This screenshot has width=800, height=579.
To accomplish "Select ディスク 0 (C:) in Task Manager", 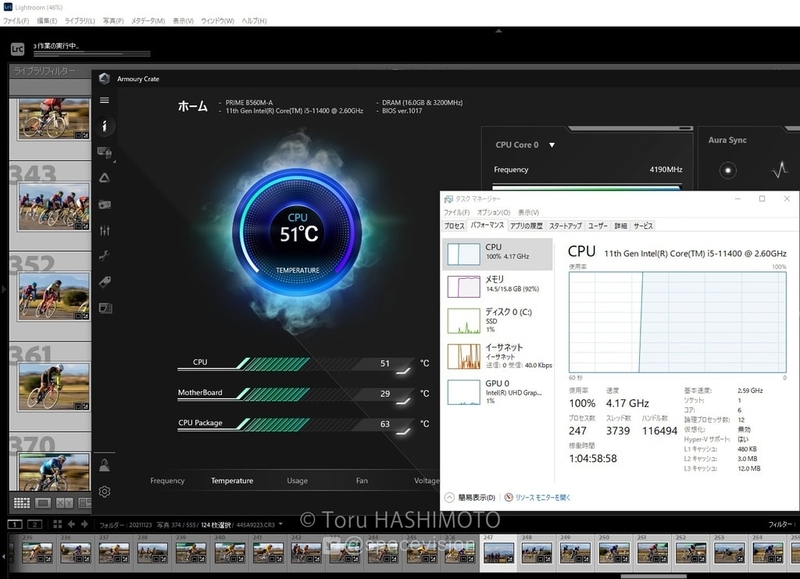I will tap(498, 320).
